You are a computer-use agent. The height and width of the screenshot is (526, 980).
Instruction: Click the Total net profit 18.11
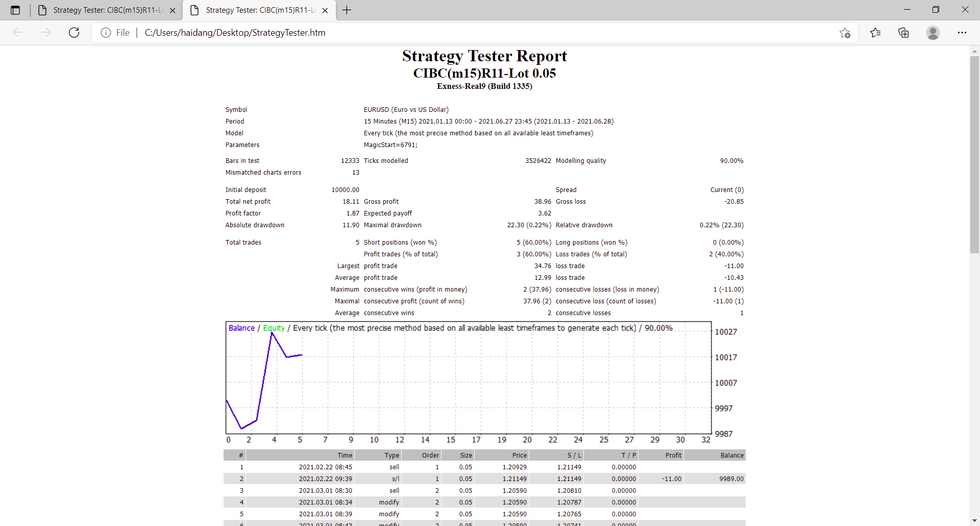(x=351, y=202)
